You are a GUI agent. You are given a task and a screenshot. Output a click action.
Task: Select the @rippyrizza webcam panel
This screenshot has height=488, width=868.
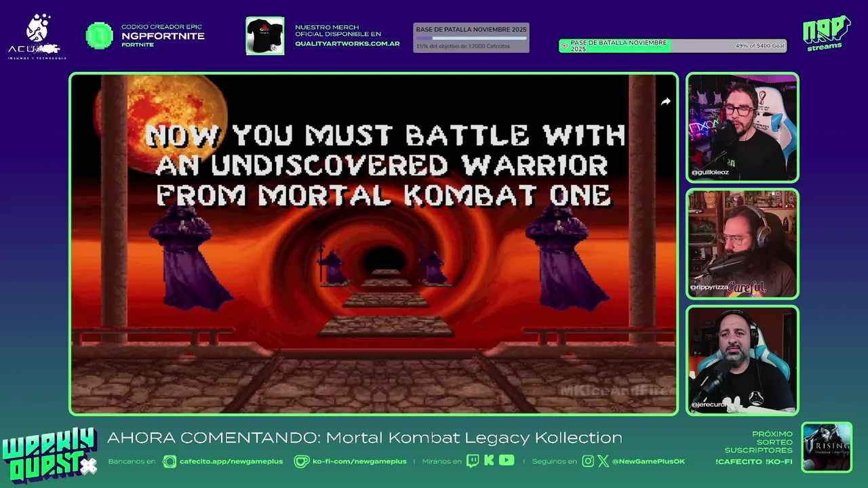pos(743,244)
